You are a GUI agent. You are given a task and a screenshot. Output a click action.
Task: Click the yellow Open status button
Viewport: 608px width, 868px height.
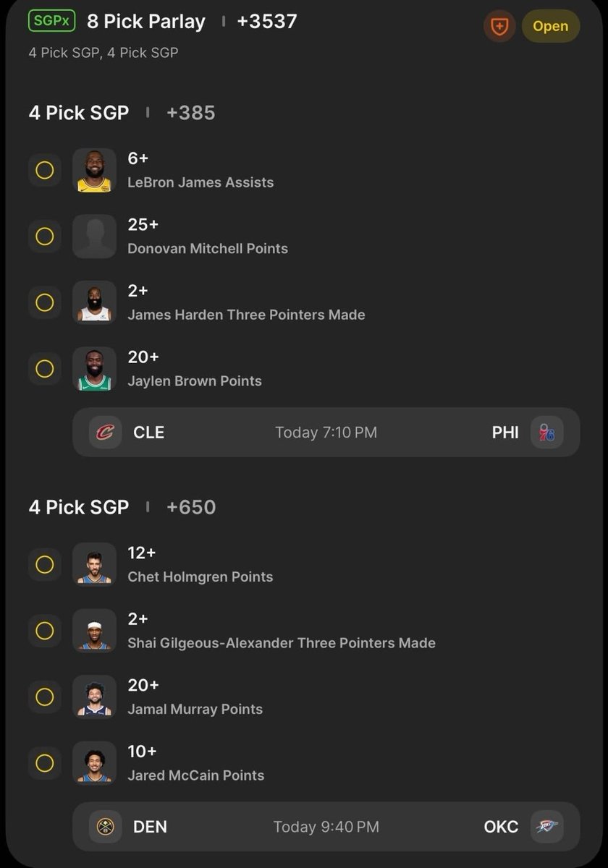point(551,26)
